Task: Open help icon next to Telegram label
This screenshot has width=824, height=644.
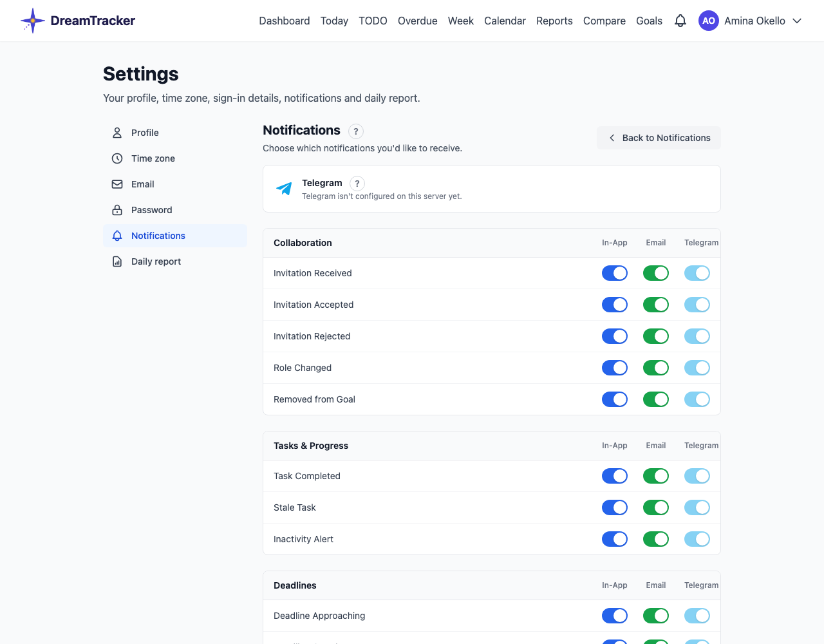Action: (x=357, y=184)
